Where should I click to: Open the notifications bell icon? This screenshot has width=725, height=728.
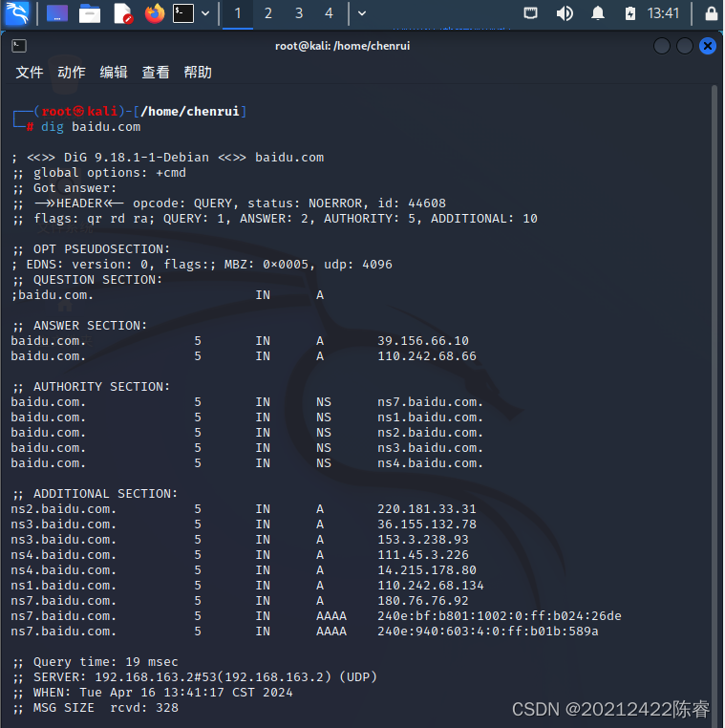598,13
